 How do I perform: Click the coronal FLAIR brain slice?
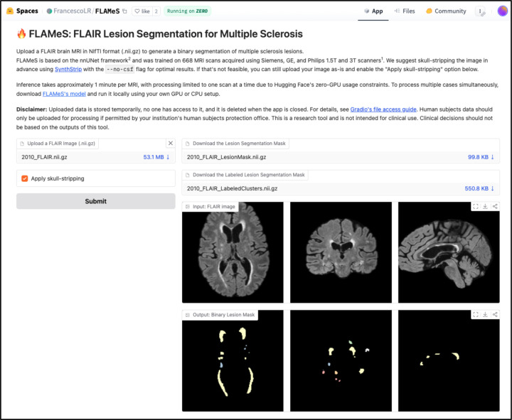(x=341, y=252)
